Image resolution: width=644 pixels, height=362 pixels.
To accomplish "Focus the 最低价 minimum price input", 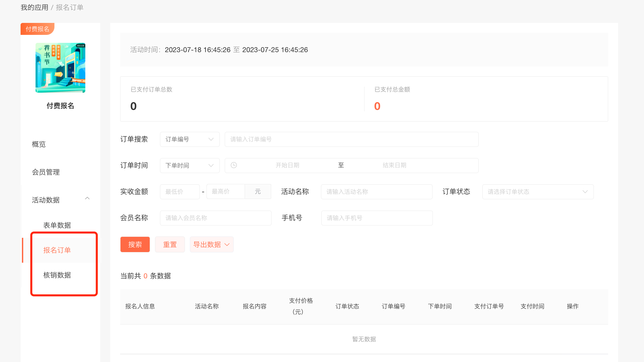I will [x=180, y=192].
